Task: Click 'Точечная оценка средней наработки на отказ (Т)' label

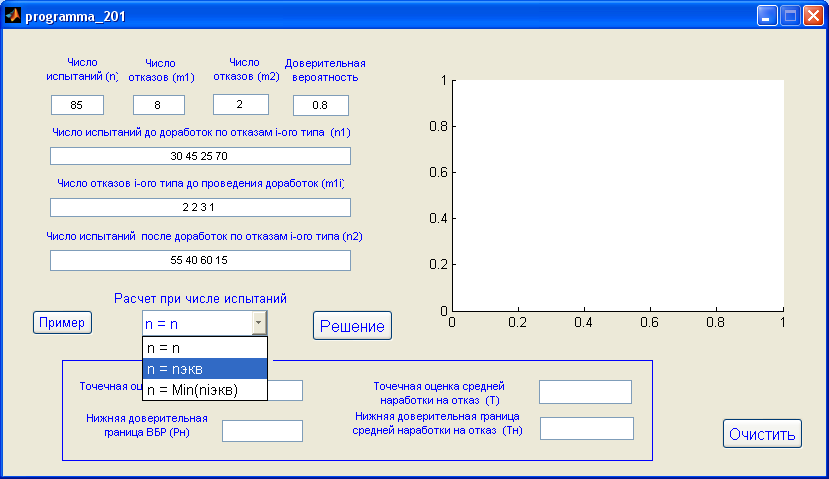Action: (439, 393)
